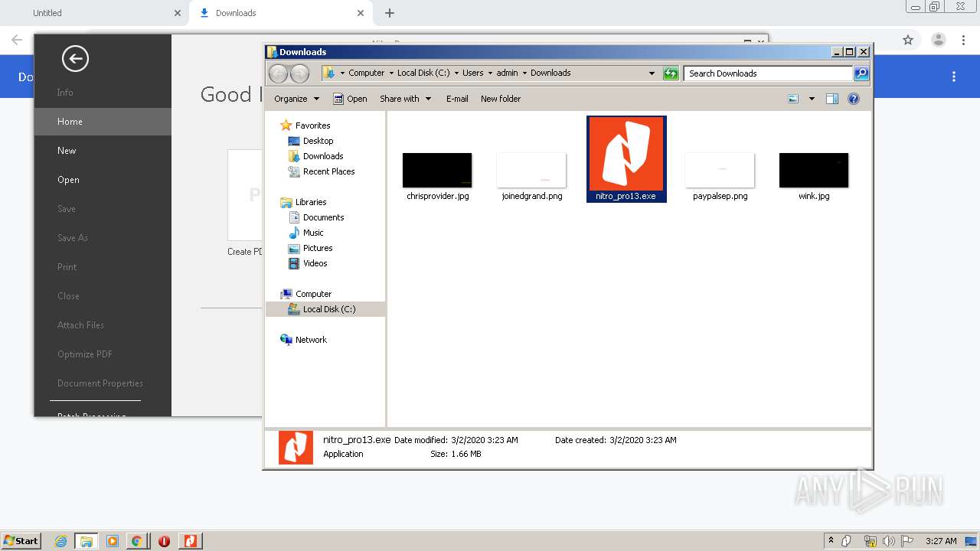Toggle the preview pane icon
The height and width of the screenshot is (551, 980).
[832, 99]
